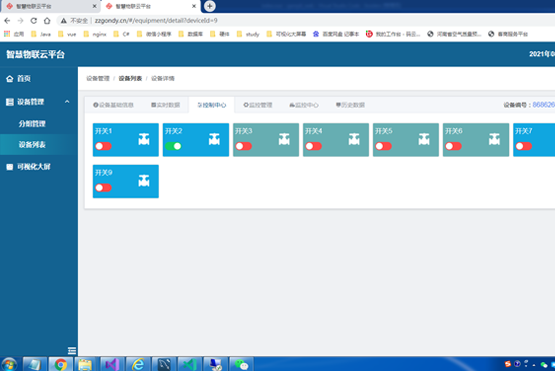Toggle the 开关6 switch
The image size is (555, 371).
click(x=454, y=146)
